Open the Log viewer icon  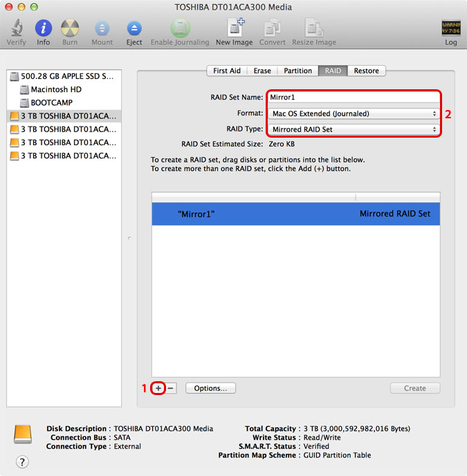coord(450,28)
